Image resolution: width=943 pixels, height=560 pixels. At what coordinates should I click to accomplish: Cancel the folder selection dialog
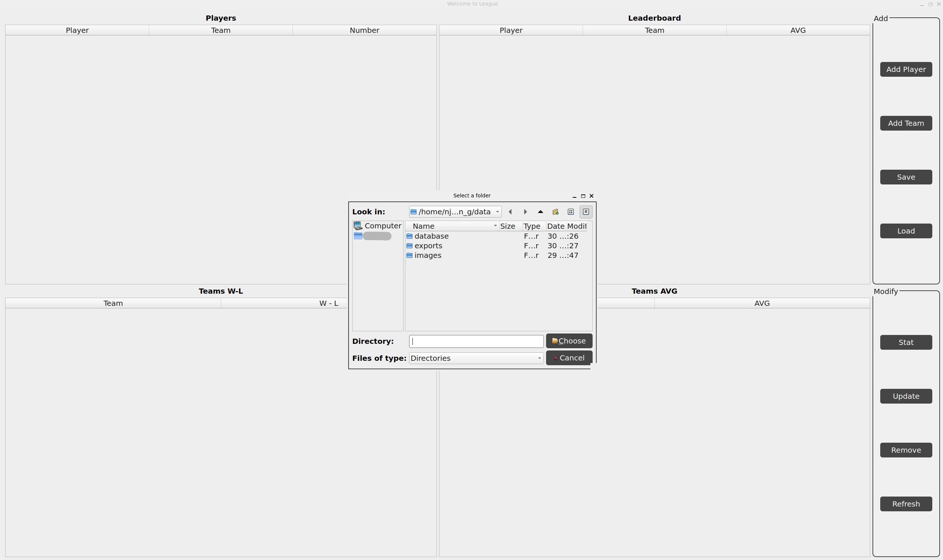(x=569, y=358)
